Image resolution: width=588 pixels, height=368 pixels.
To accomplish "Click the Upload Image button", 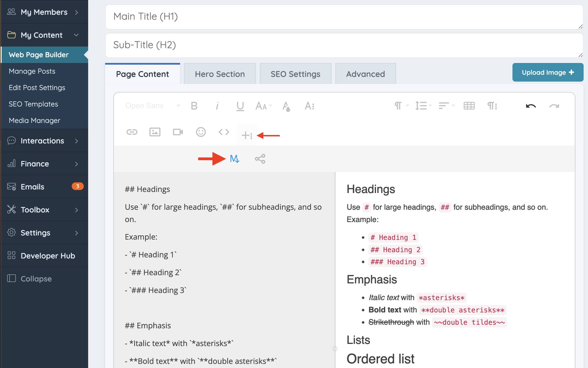I will coord(548,72).
